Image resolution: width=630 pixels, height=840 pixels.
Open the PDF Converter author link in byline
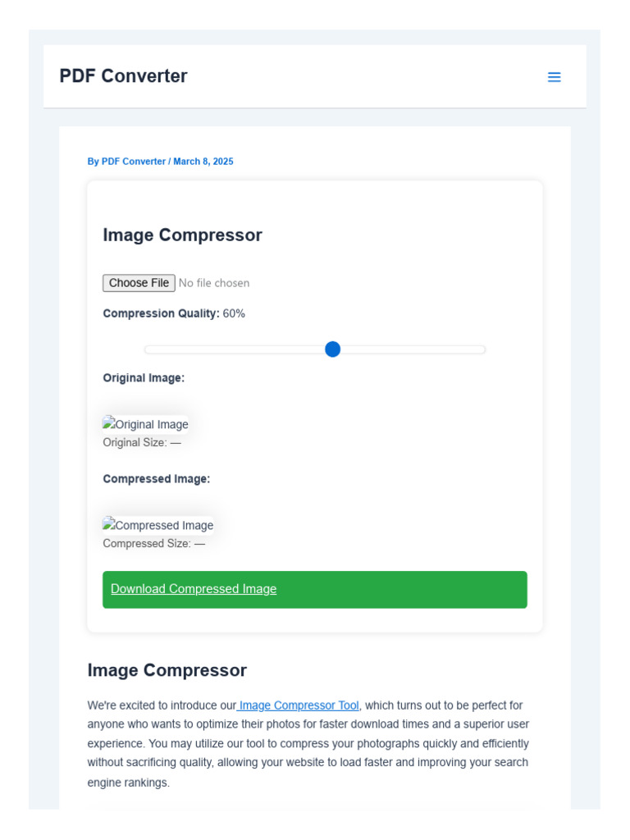[133, 162]
